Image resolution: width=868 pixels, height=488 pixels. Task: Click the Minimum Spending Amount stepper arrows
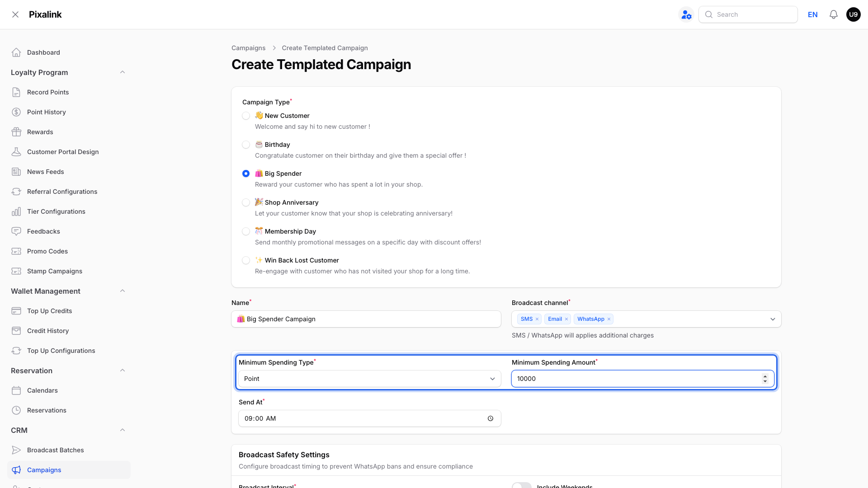pyautogui.click(x=765, y=379)
